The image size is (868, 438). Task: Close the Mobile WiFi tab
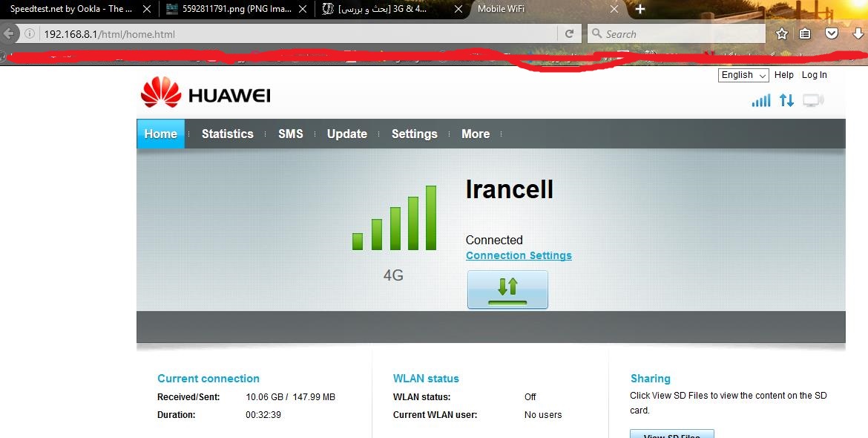[614, 9]
